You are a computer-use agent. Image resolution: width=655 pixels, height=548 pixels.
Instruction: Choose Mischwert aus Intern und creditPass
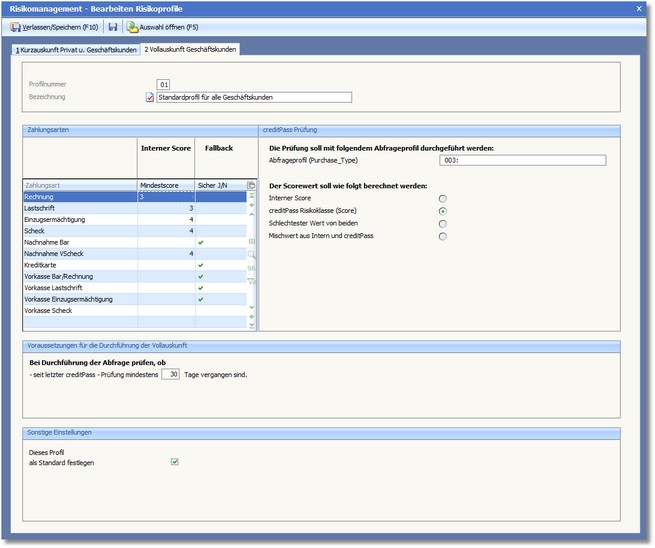tap(442, 237)
